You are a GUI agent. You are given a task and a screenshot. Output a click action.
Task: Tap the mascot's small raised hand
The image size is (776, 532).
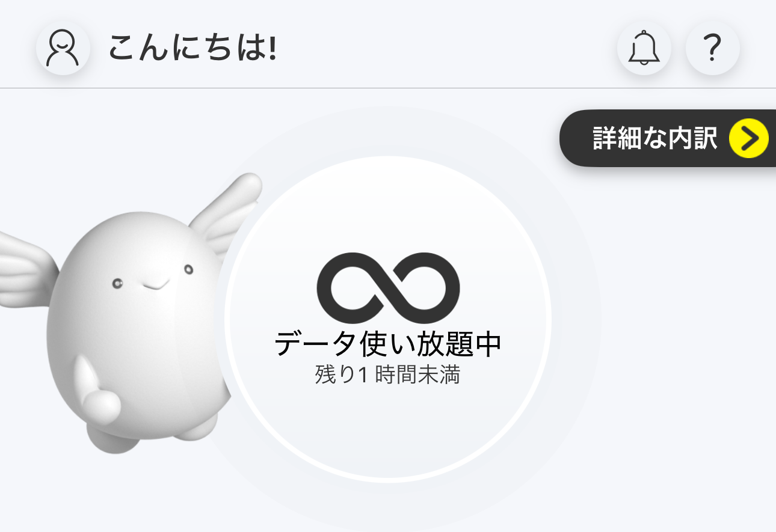[96, 391]
